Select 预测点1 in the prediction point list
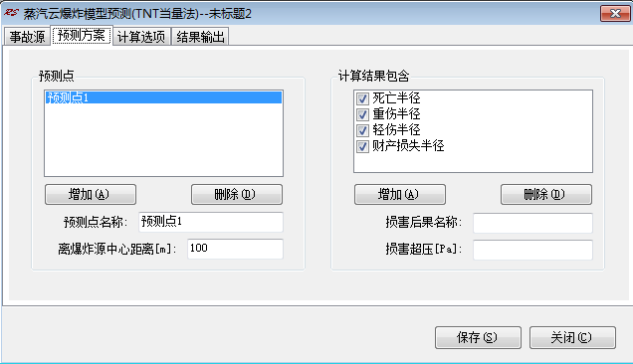The height and width of the screenshot is (364, 633). (x=163, y=97)
